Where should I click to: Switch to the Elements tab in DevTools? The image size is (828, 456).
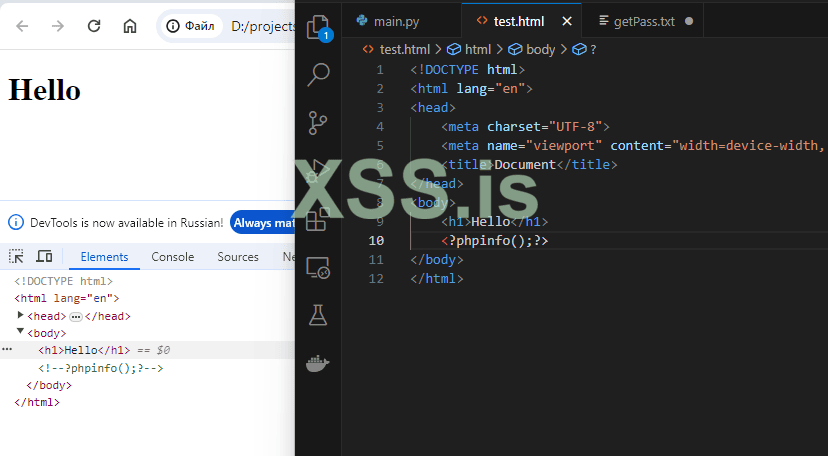tap(104, 257)
